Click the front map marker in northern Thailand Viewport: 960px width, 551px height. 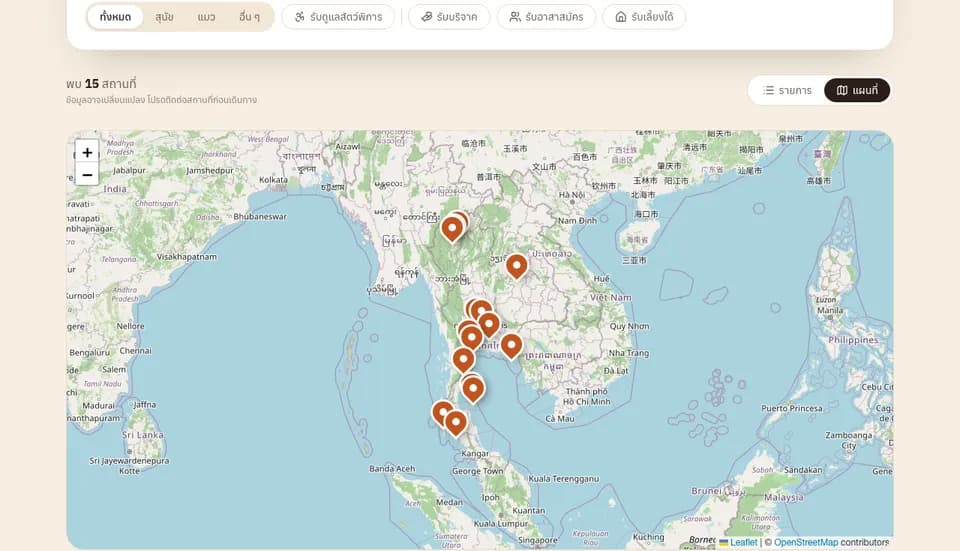452,230
